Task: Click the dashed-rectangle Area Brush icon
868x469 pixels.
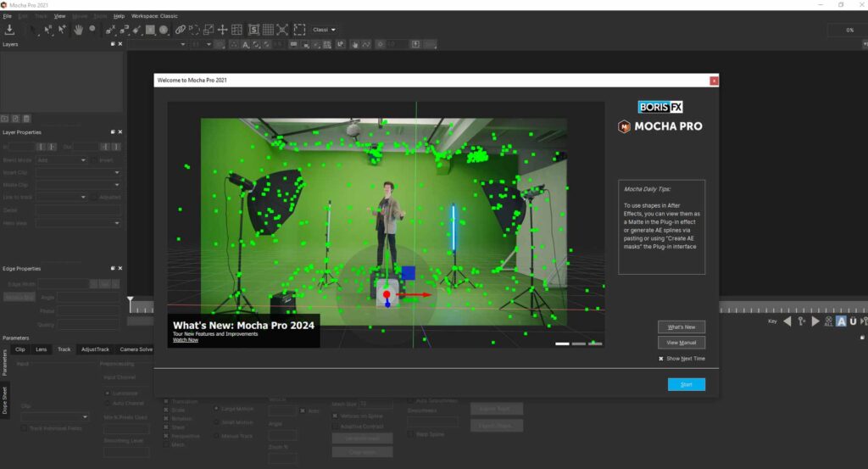Action: tap(299, 30)
